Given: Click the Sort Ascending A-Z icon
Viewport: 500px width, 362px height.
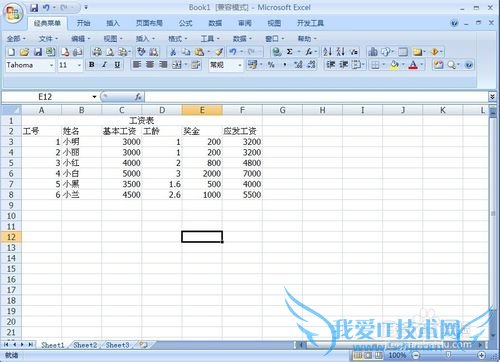Looking at the screenshot, I should (x=327, y=52).
